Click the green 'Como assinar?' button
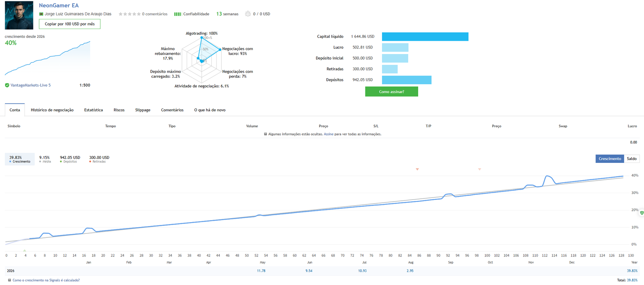 [x=392, y=92]
